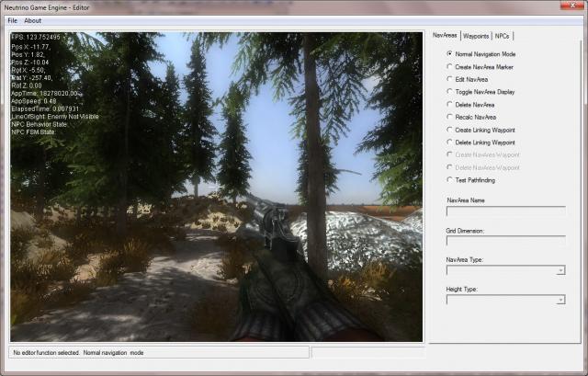This screenshot has height=376, width=588.
Task: Open the File menu
Action: coord(13,20)
